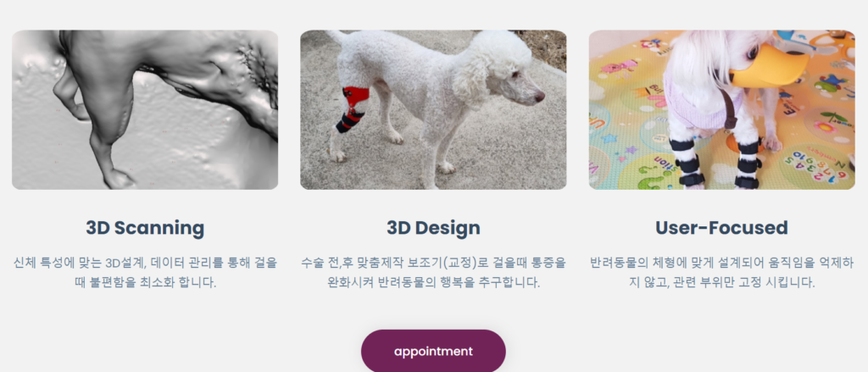Click the purple appointment button
Image resolution: width=868 pixels, height=372 pixels.
point(433,351)
